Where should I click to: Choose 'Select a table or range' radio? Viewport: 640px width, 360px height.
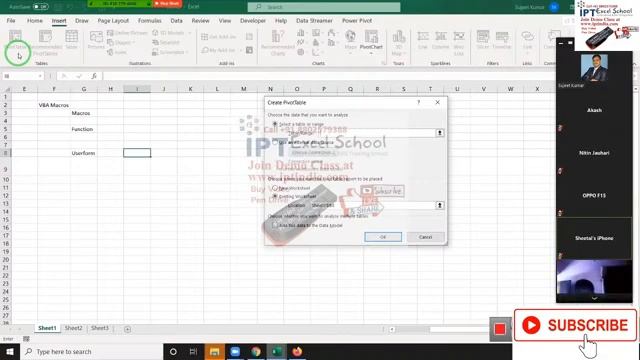click(275, 124)
